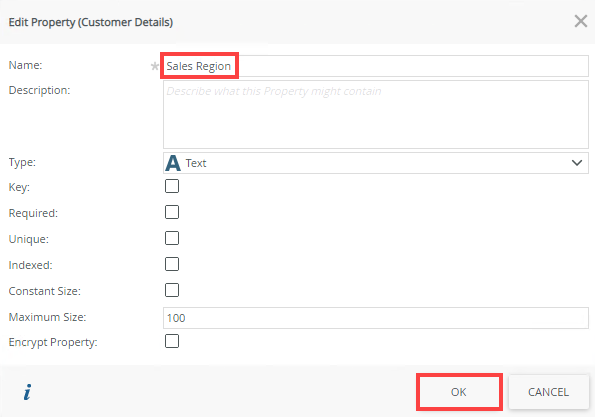
Task: Focus the Description text area
Action: click(376, 114)
